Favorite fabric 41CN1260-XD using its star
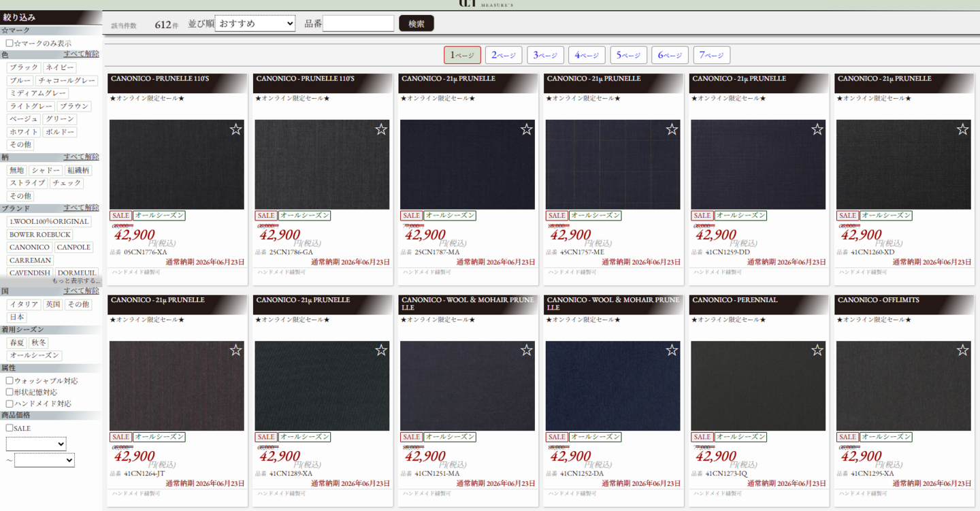Viewport: 980px width, 511px height. click(x=962, y=129)
